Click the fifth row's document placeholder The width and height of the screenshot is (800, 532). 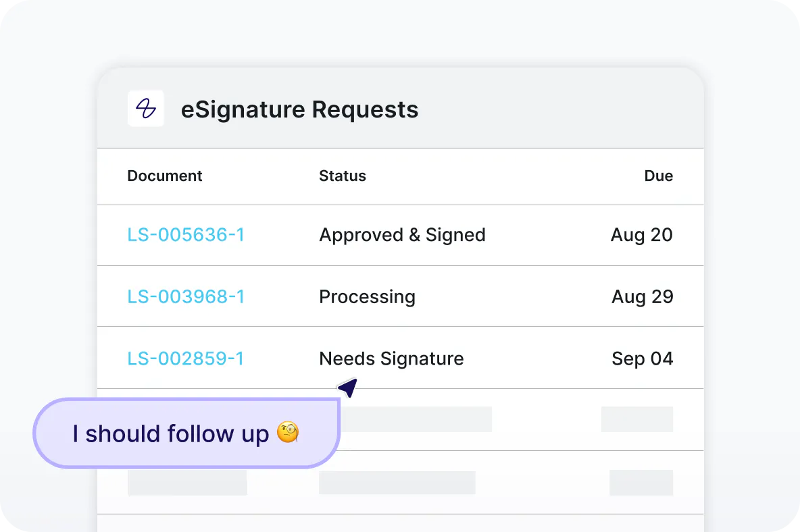tap(187, 483)
